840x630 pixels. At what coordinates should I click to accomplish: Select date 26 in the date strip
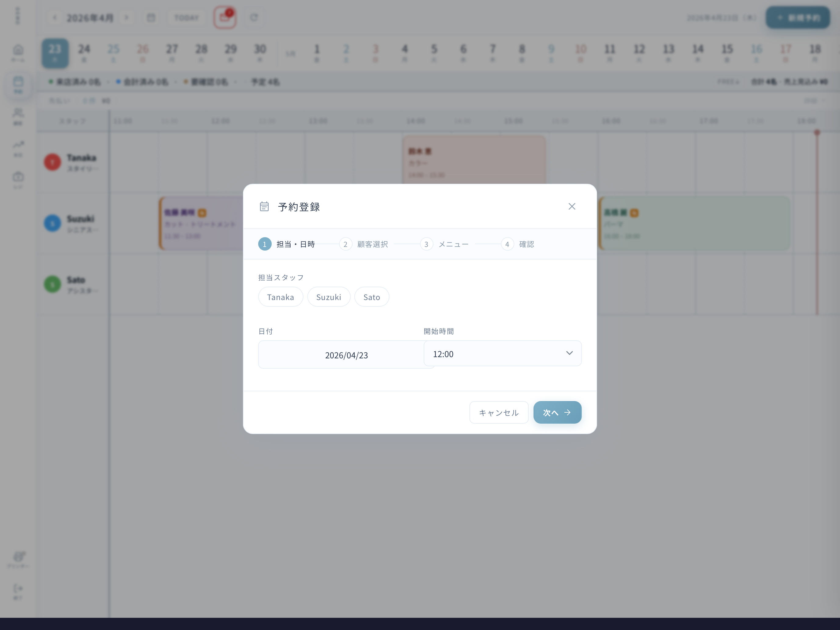(x=143, y=53)
